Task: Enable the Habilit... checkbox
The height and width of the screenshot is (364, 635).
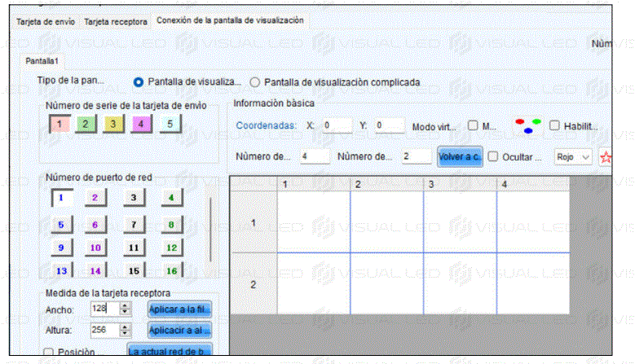Action: [x=554, y=125]
